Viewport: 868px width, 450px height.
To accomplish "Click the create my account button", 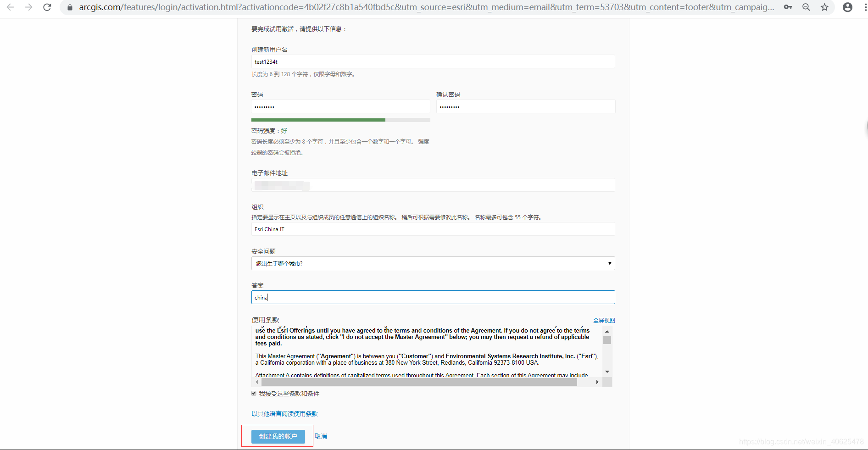I will [278, 436].
